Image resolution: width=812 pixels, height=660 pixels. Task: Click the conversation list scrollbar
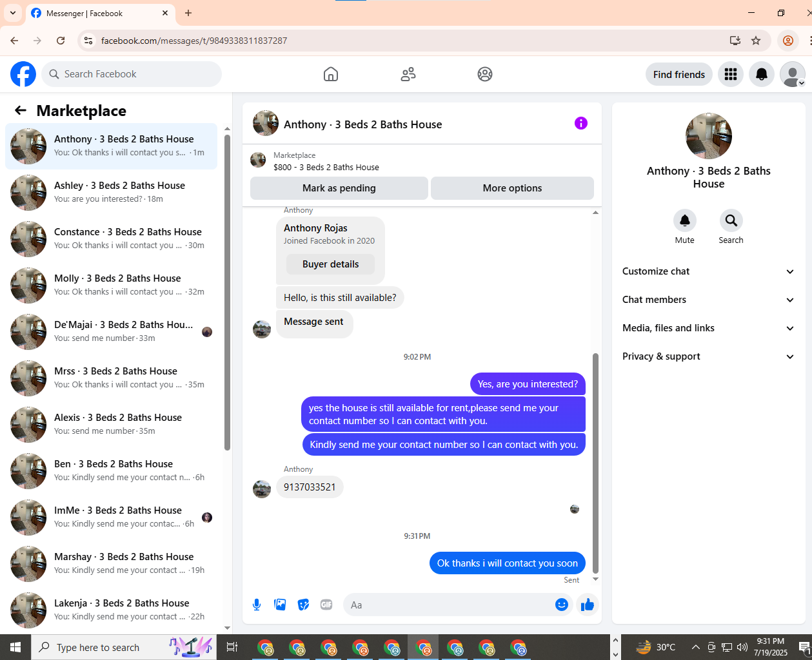click(227, 293)
